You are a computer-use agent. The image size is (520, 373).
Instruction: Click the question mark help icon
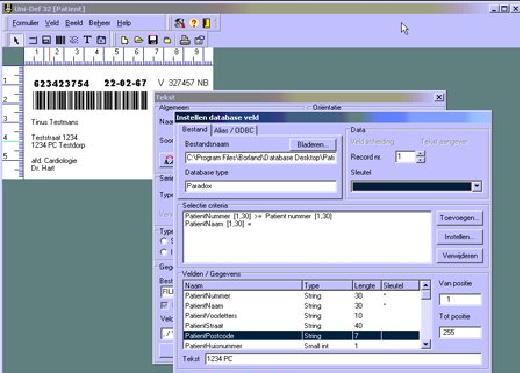pyautogui.click(x=194, y=23)
